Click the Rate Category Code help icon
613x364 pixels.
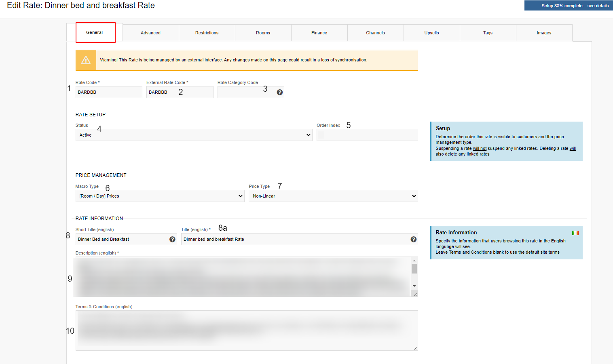pyautogui.click(x=279, y=93)
